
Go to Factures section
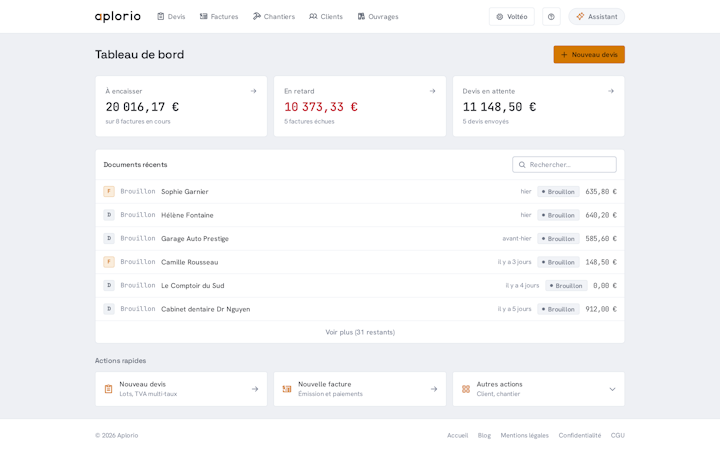219,17
